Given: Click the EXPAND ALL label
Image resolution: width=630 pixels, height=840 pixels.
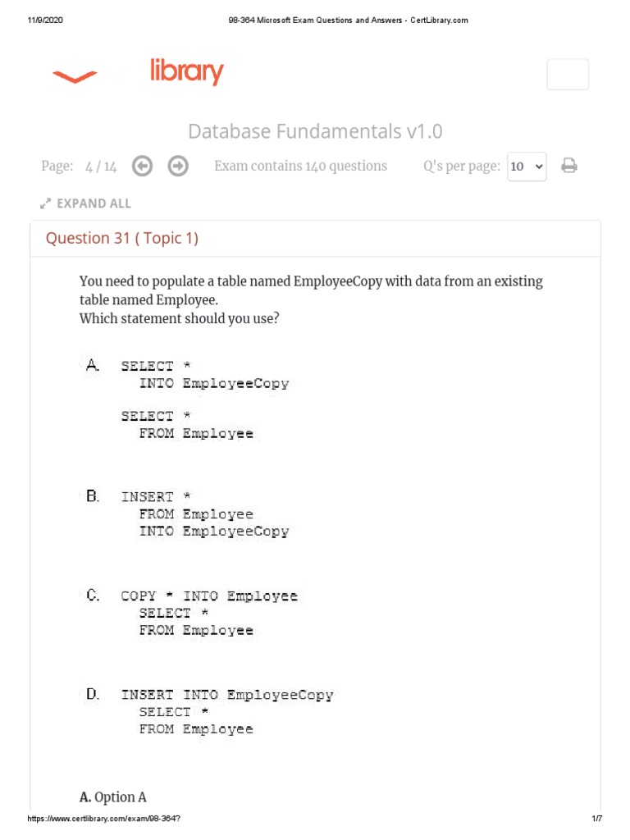Looking at the screenshot, I should click(94, 203).
